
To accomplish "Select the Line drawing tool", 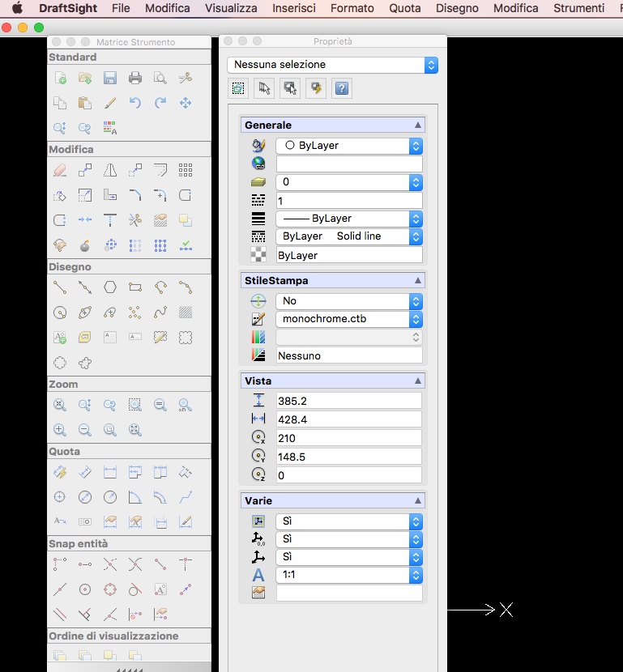I will 60,287.
